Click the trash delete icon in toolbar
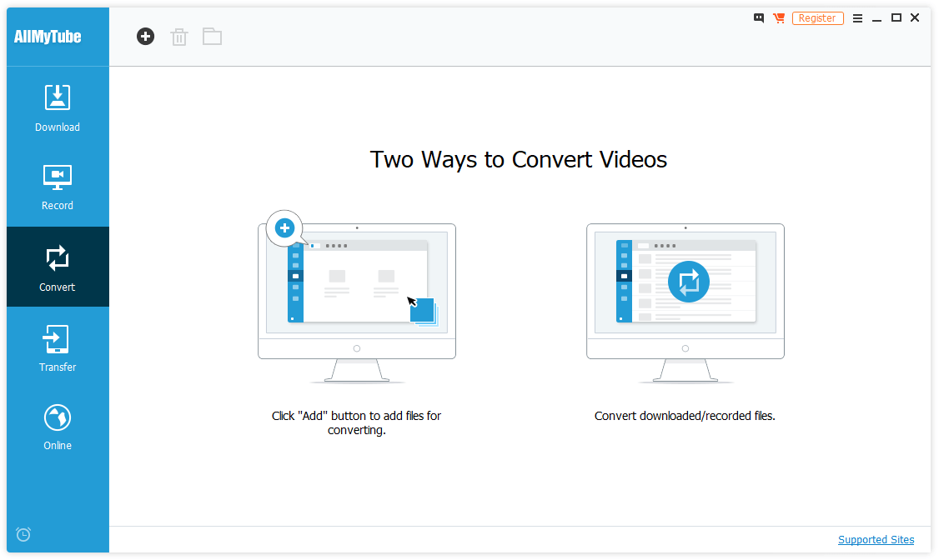 click(179, 37)
